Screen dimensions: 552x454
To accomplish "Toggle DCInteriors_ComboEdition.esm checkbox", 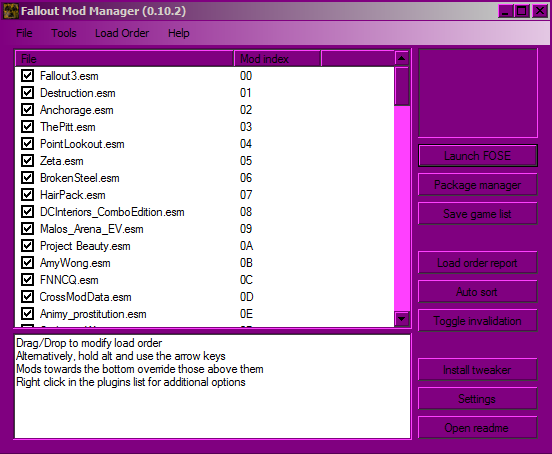I will pos(27,212).
